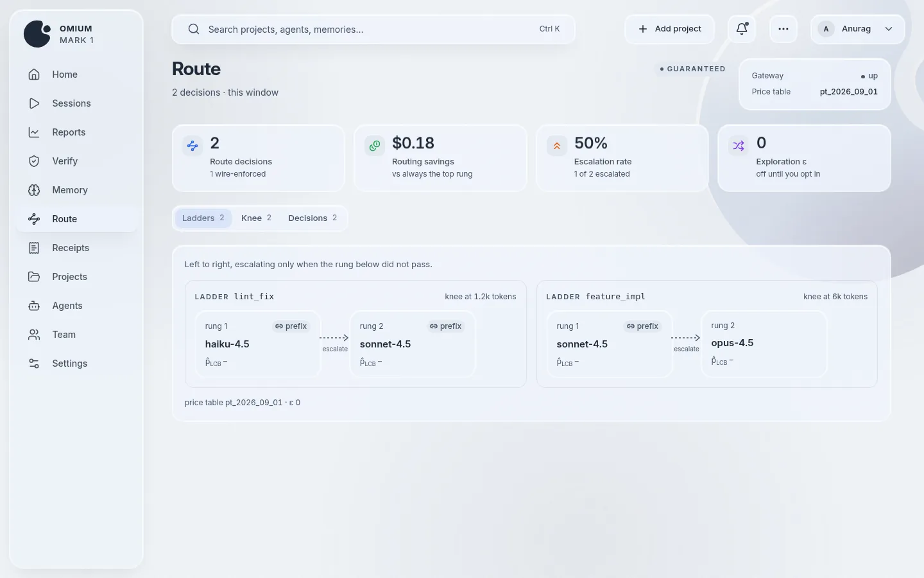Click the LADDER feature_impl heading
Screen dimensions: 924x578
point(595,297)
